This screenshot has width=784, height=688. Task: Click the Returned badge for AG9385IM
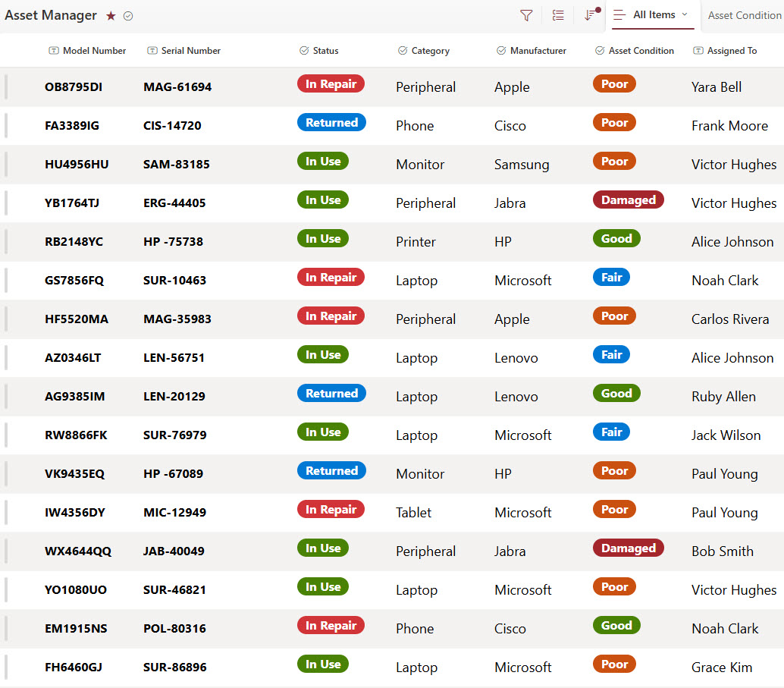click(x=331, y=393)
